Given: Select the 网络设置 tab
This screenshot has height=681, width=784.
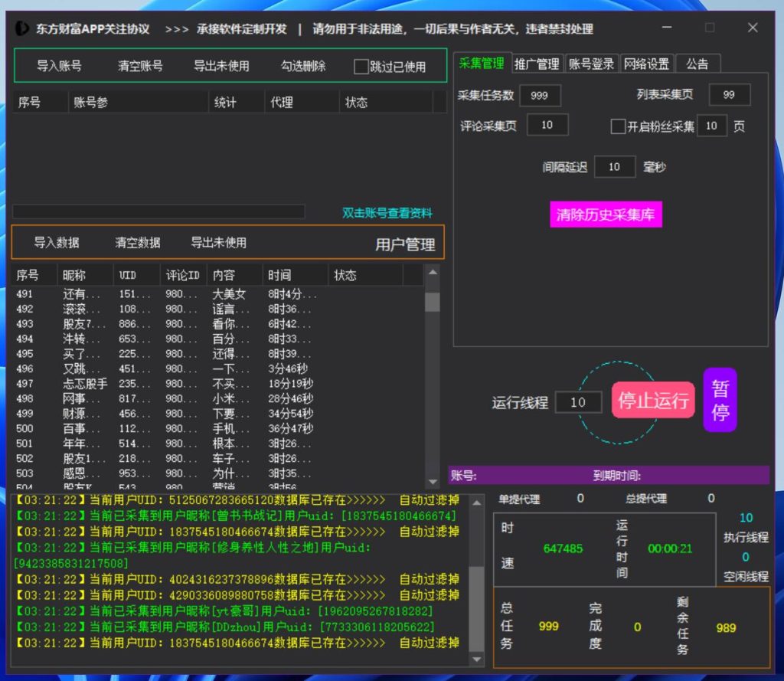Looking at the screenshot, I should 646,64.
